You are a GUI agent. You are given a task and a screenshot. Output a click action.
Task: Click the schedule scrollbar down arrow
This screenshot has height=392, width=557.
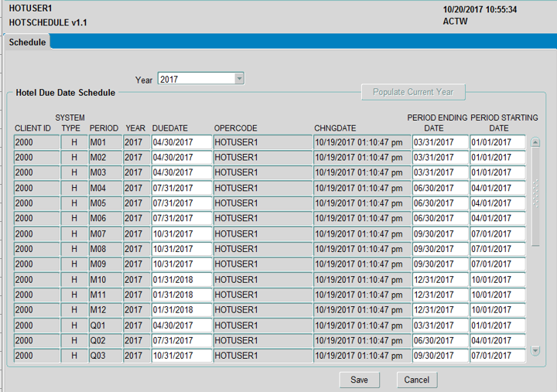point(535,352)
